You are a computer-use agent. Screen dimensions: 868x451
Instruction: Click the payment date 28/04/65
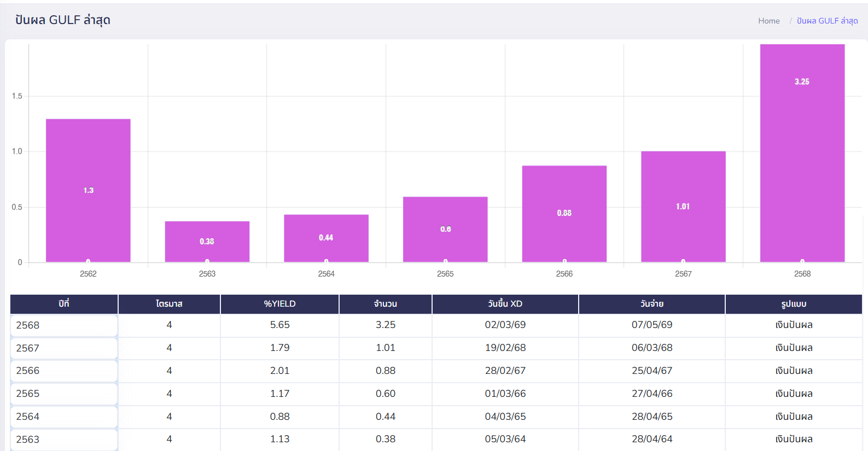(652, 417)
